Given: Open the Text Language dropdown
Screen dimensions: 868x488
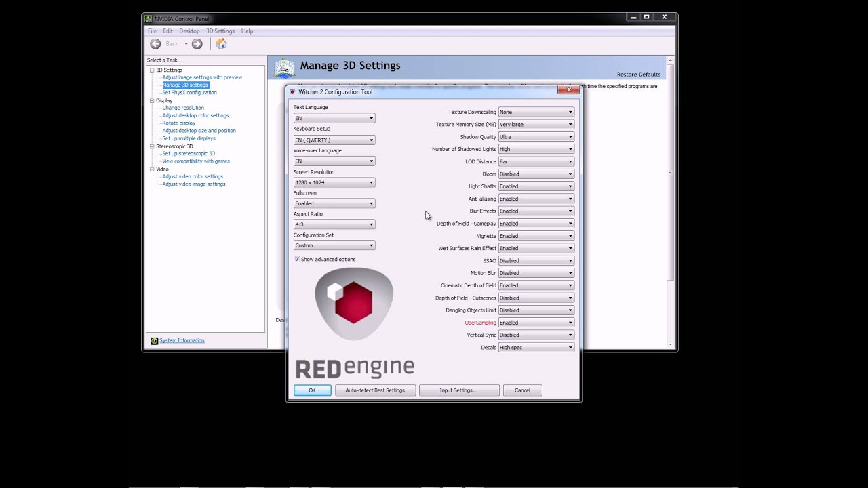Looking at the screenshot, I should pyautogui.click(x=334, y=118).
